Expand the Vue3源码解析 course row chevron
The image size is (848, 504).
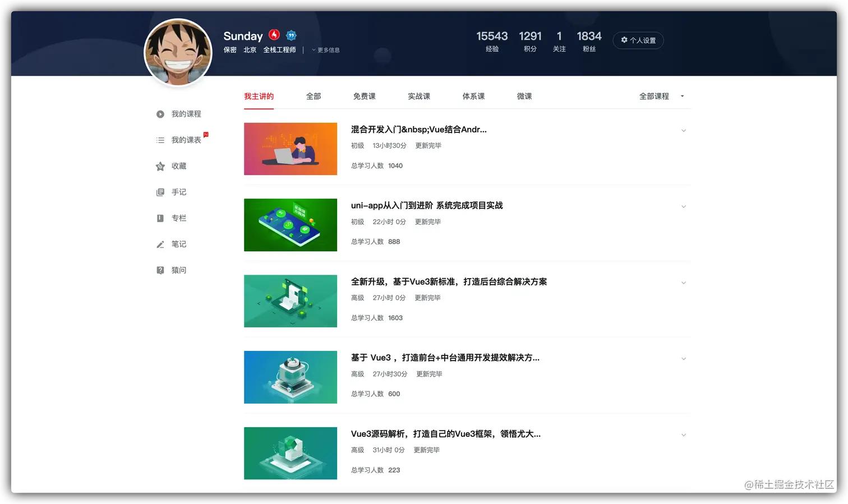(x=684, y=434)
